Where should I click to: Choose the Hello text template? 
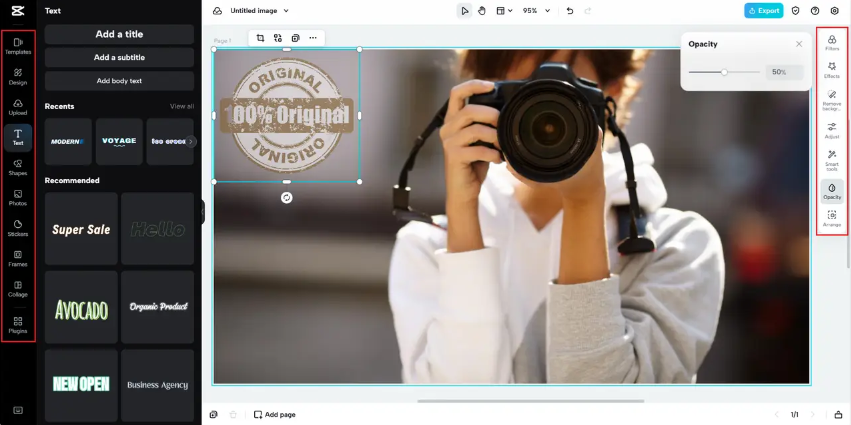pyautogui.click(x=157, y=229)
